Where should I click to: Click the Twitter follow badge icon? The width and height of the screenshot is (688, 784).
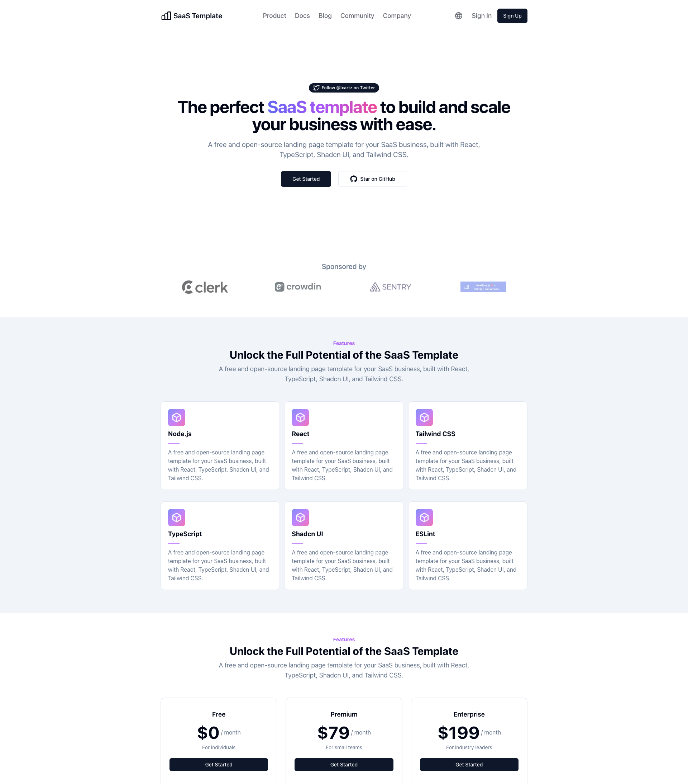316,88
